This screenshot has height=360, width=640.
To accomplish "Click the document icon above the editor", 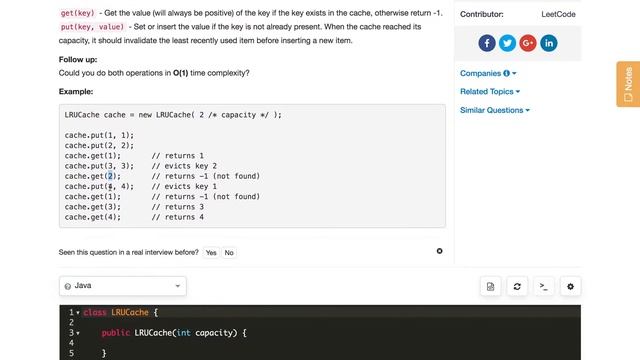I will pos(490,287).
